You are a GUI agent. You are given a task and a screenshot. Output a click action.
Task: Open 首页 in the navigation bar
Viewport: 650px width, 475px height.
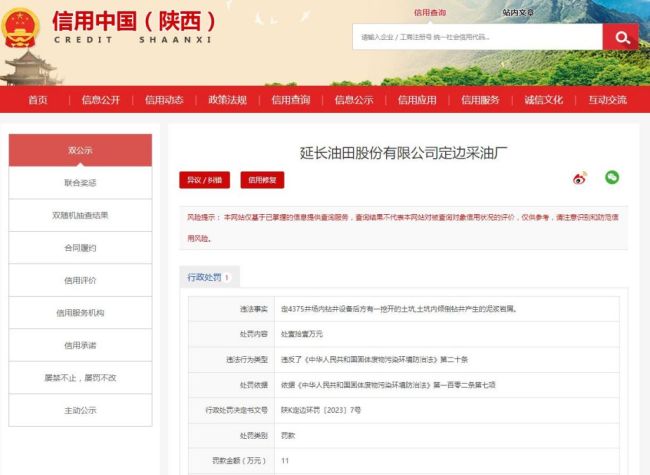38,100
